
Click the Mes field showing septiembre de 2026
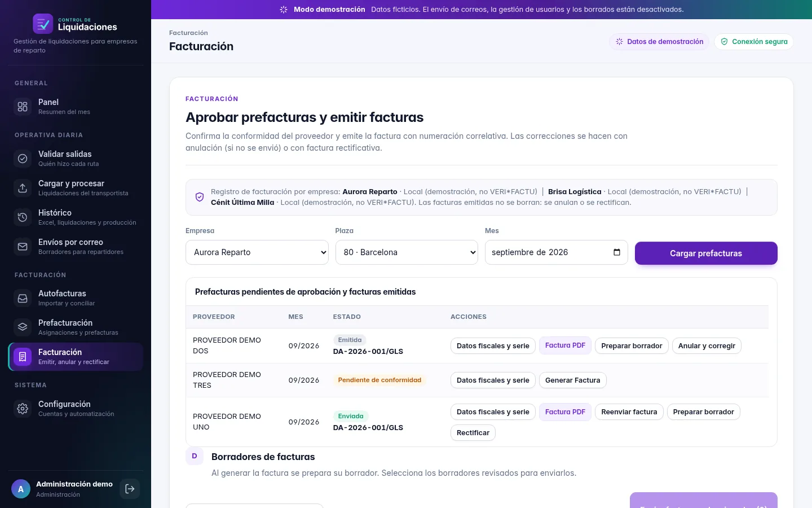tap(556, 252)
